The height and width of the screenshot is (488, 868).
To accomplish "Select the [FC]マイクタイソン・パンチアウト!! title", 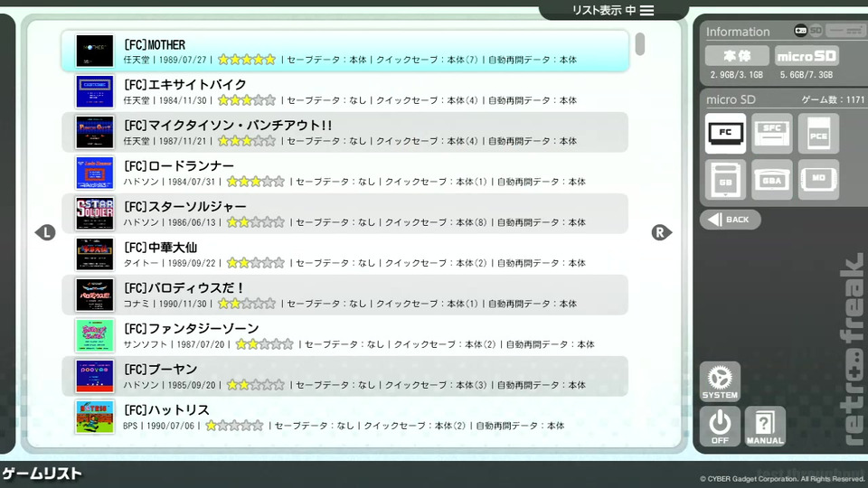I will (228, 125).
